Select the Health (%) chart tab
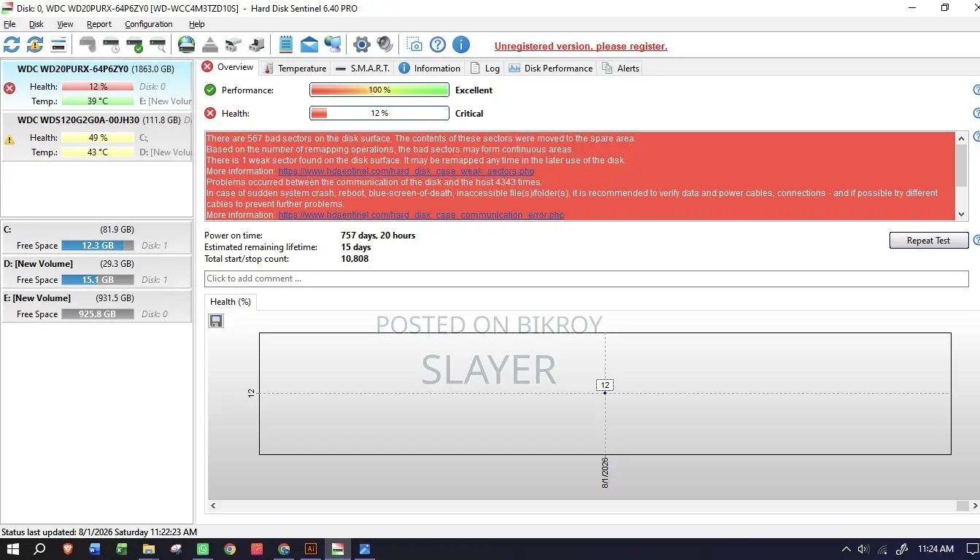This screenshot has height=560, width=980. click(x=231, y=302)
